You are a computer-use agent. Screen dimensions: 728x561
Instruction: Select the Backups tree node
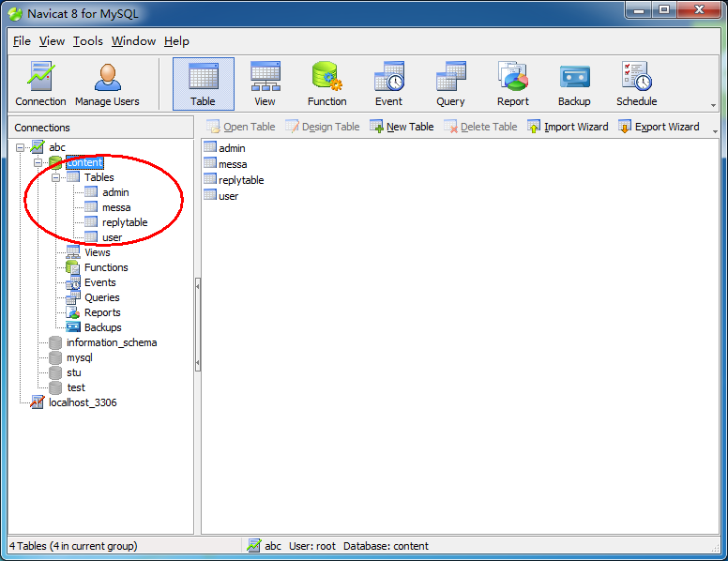click(x=103, y=327)
